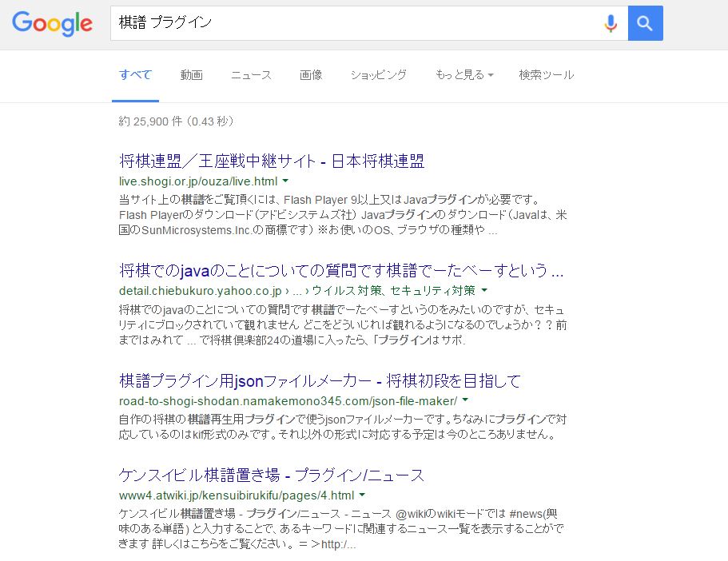Viewport: 728px width, 561px height.
Task: Click the www4.atwiki.jp/kensuibirukifu URL text
Action: click(x=237, y=495)
